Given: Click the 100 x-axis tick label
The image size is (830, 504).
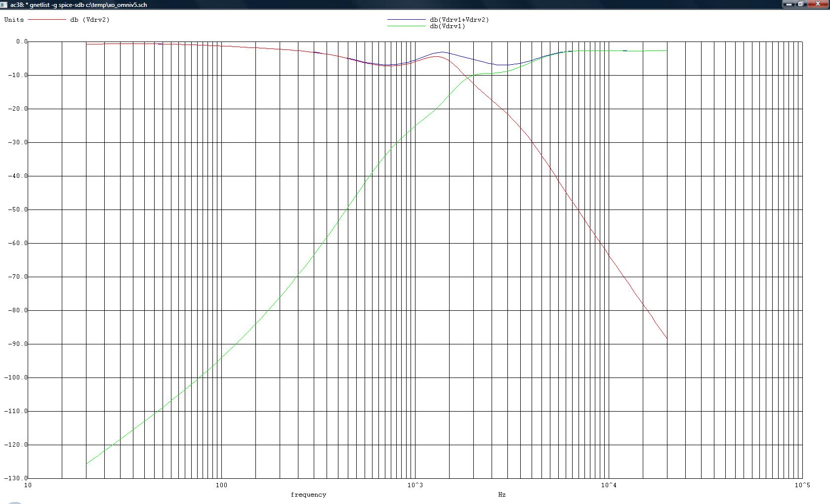Looking at the screenshot, I should [221, 485].
